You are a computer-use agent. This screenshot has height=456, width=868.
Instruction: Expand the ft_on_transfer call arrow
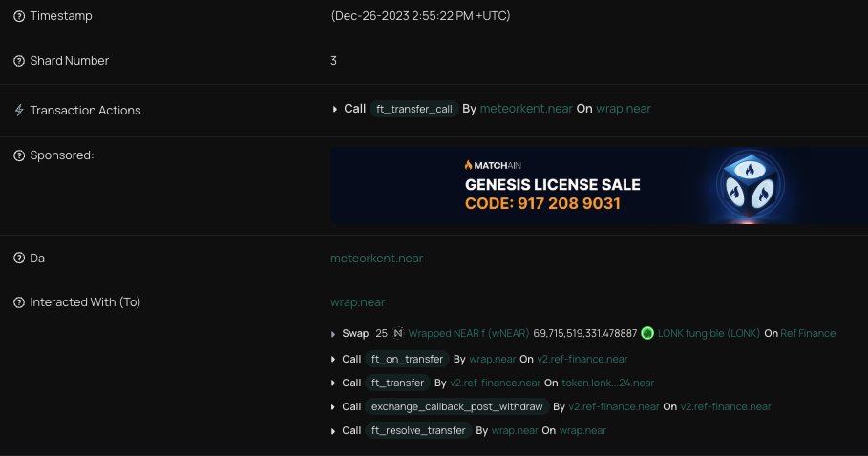pyautogui.click(x=333, y=359)
